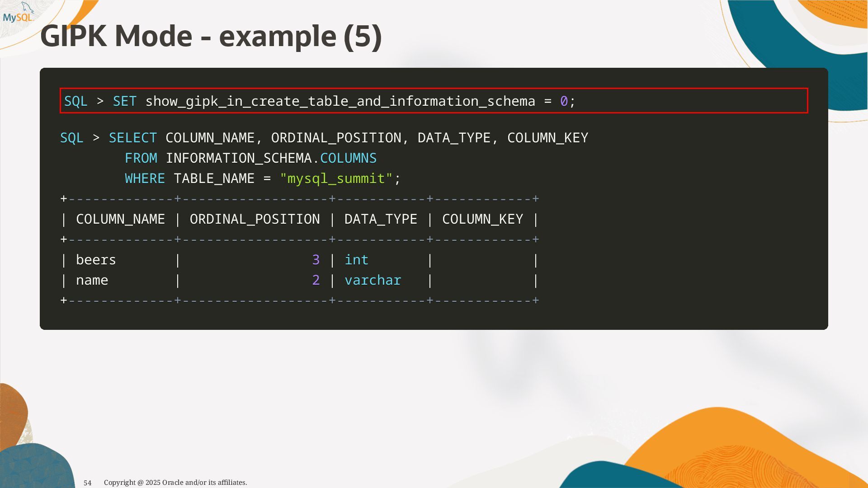Click COLUMNS after INFORMATION_SCHEMA
This screenshot has width=868, height=488.
[x=348, y=158]
